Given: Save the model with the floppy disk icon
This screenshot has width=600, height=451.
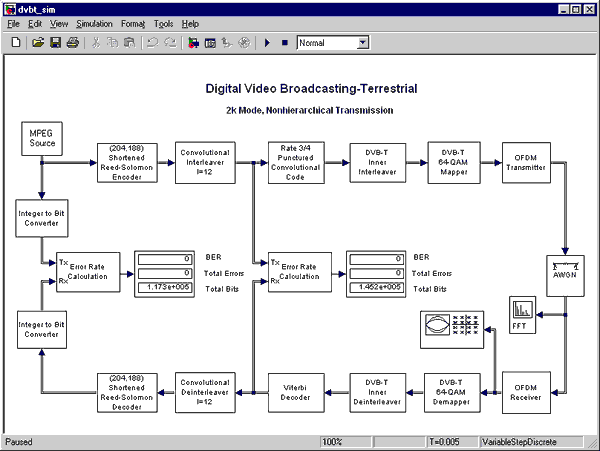Looking at the screenshot, I should tap(55, 42).
